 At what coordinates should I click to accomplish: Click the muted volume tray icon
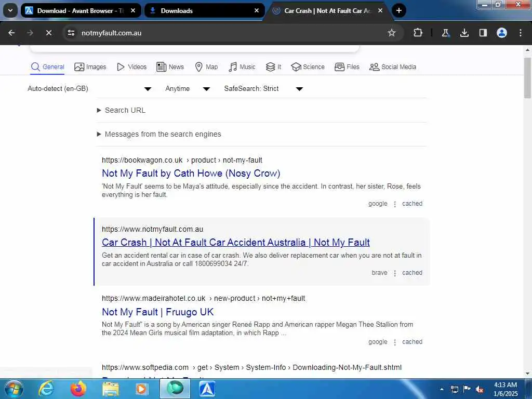(x=480, y=389)
